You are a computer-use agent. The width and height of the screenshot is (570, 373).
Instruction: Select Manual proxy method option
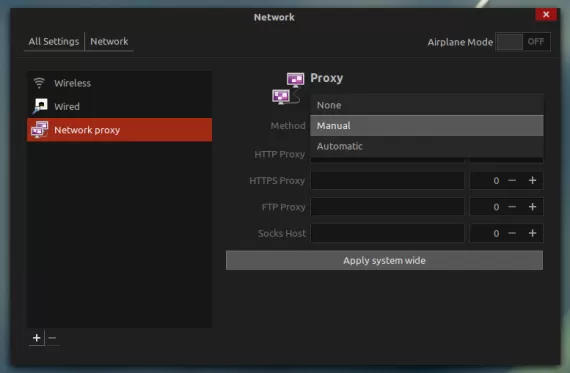[427, 125]
